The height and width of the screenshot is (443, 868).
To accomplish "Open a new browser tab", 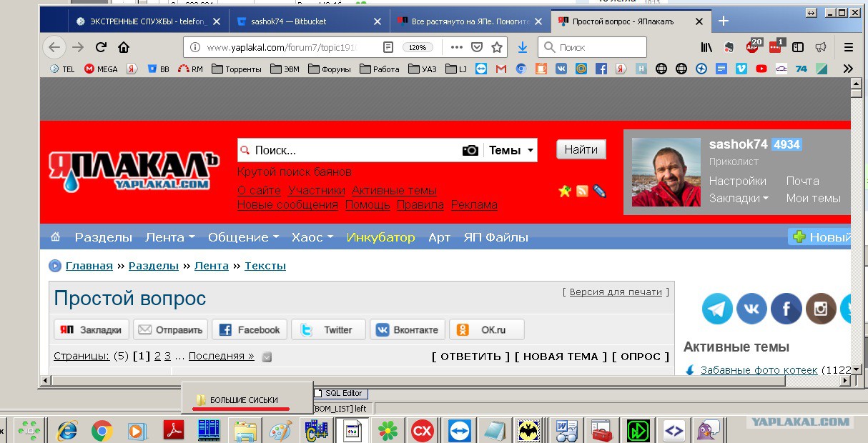I will [724, 21].
